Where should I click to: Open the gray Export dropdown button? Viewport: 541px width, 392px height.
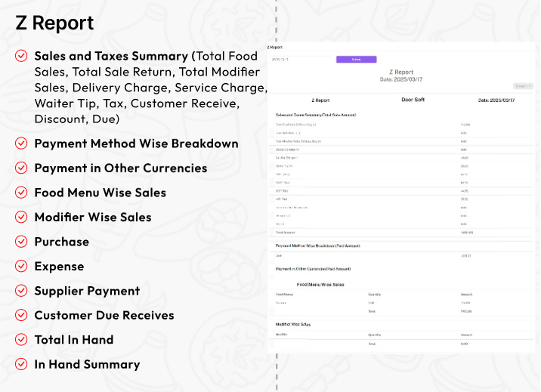pyautogui.click(x=523, y=86)
